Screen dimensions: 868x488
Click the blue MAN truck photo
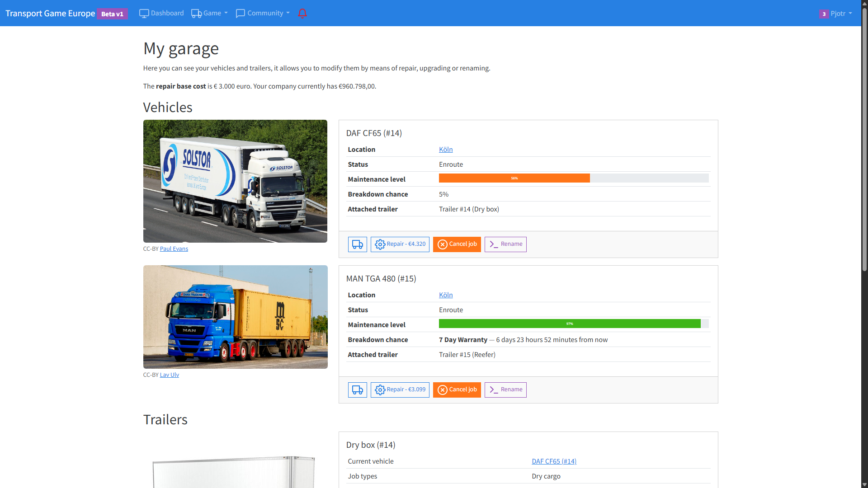[x=235, y=317]
